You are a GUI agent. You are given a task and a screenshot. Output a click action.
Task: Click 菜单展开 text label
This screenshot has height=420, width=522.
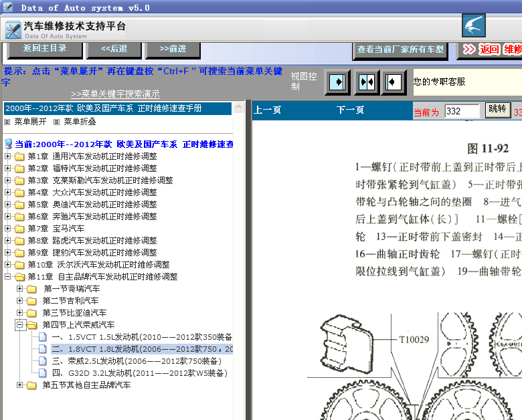point(30,122)
